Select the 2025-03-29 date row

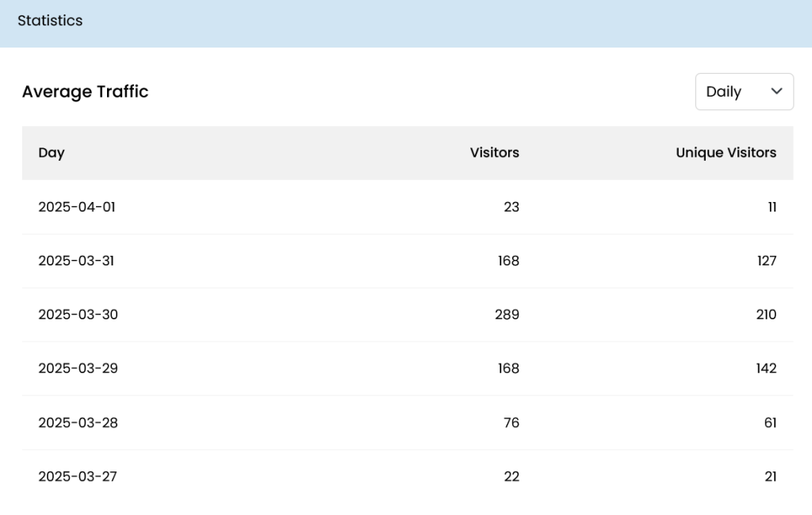(x=78, y=368)
